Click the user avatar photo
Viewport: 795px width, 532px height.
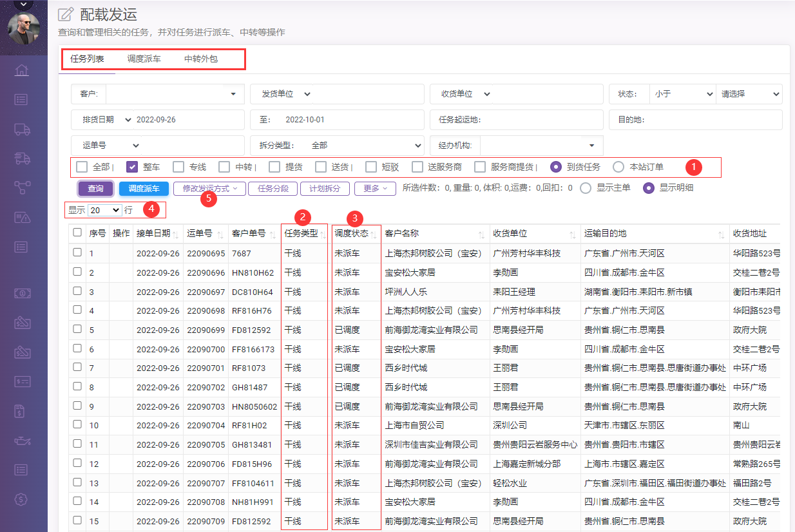point(24,29)
